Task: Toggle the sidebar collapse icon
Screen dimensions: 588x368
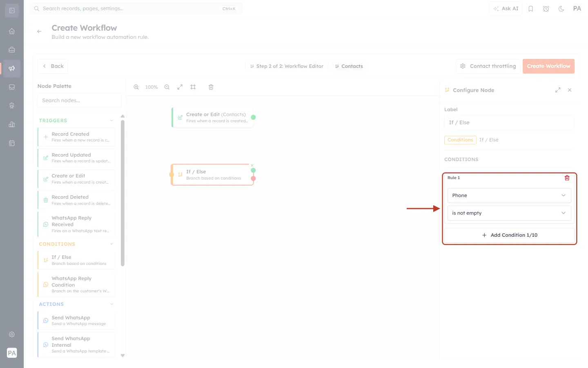Action: point(12,11)
